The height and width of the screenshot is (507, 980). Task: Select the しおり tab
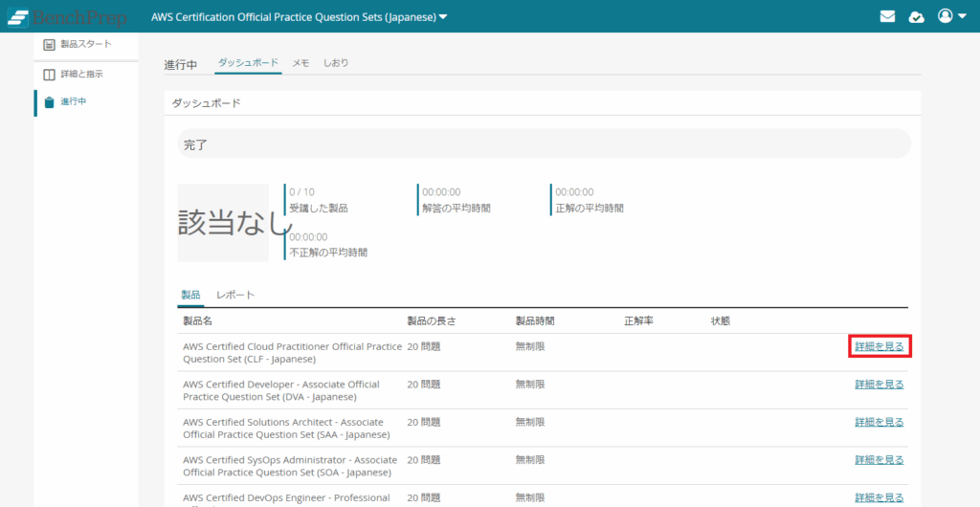tap(336, 63)
